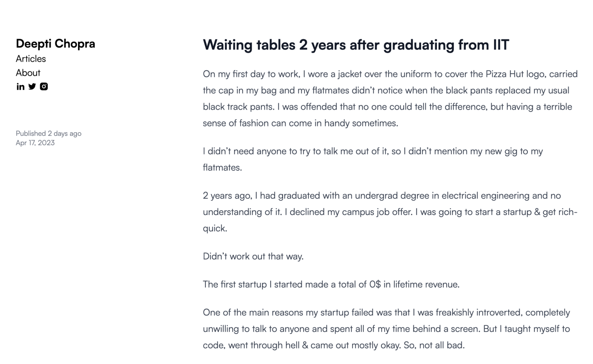Click the word 'flatmates.' ending the second paragraph
The width and height of the screenshot is (593, 364).
click(223, 168)
